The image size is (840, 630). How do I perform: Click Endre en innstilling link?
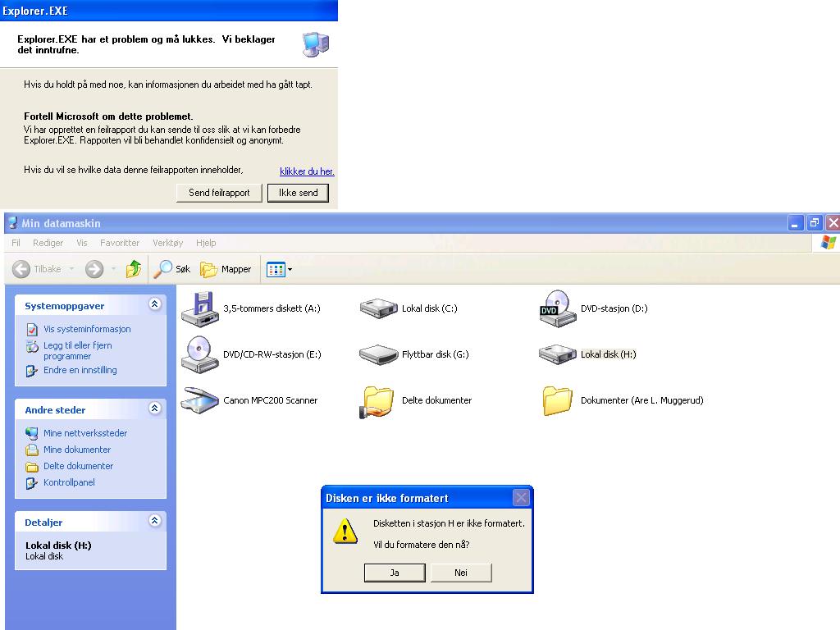pos(80,370)
